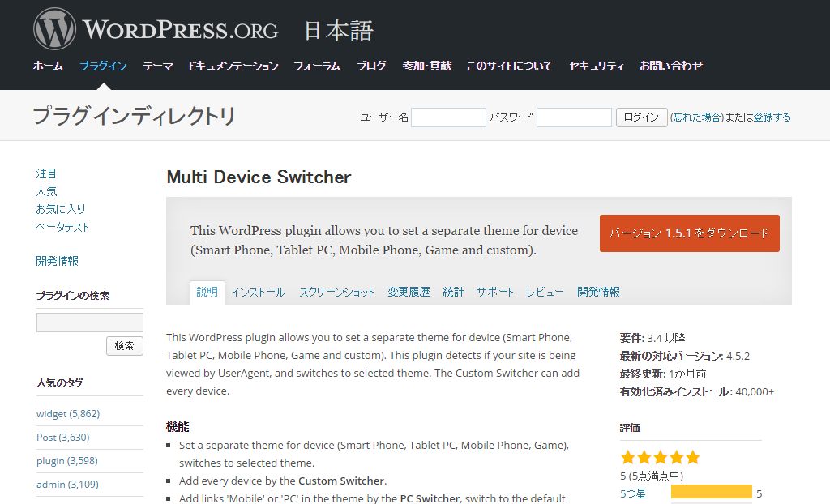Click the WordPress.org site title

[x=181, y=30]
